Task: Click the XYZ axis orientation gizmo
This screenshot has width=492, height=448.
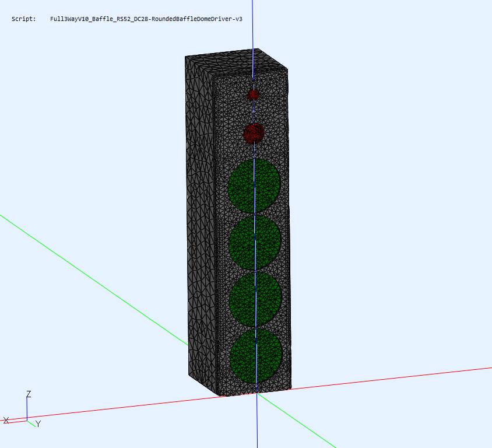Action: [x=22, y=409]
